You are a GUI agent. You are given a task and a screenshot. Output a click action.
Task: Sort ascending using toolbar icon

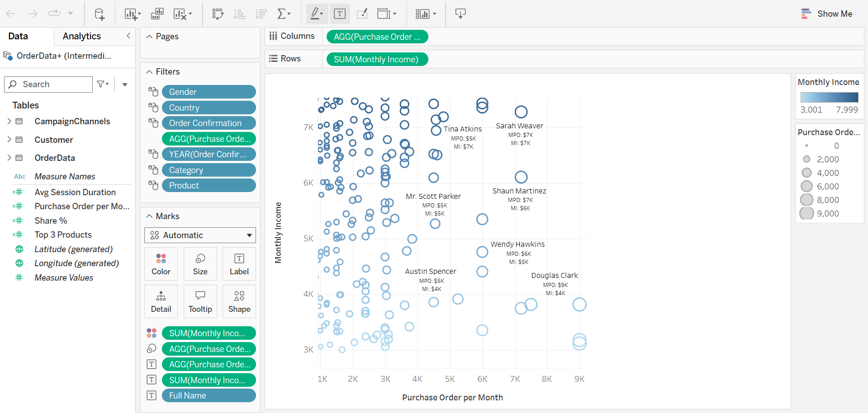pyautogui.click(x=239, y=14)
